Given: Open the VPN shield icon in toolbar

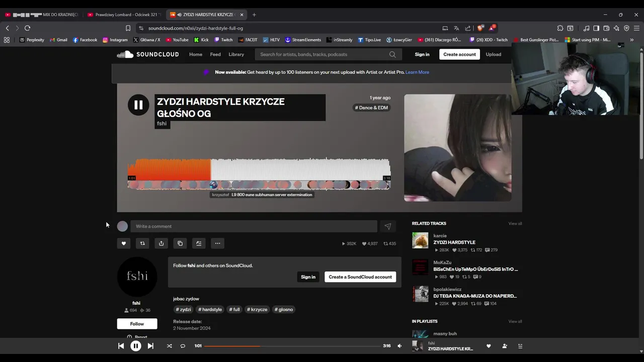Looking at the screenshot, I should point(626,28).
